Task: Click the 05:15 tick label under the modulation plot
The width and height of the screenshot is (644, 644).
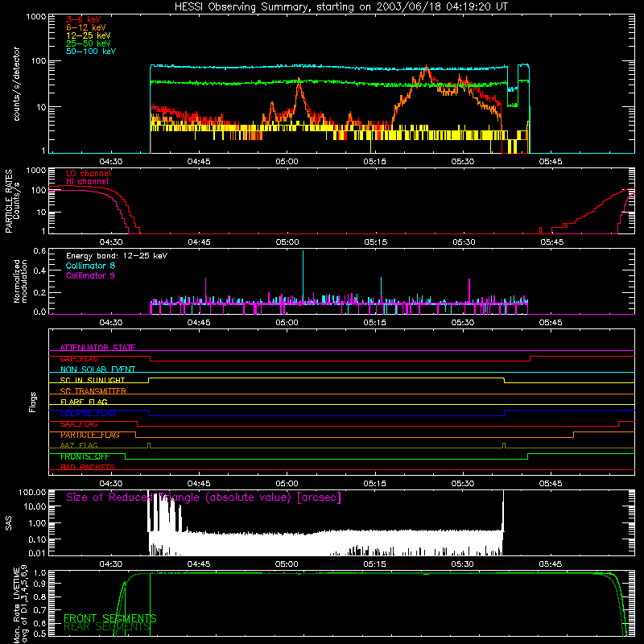Action: [x=374, y=323]
